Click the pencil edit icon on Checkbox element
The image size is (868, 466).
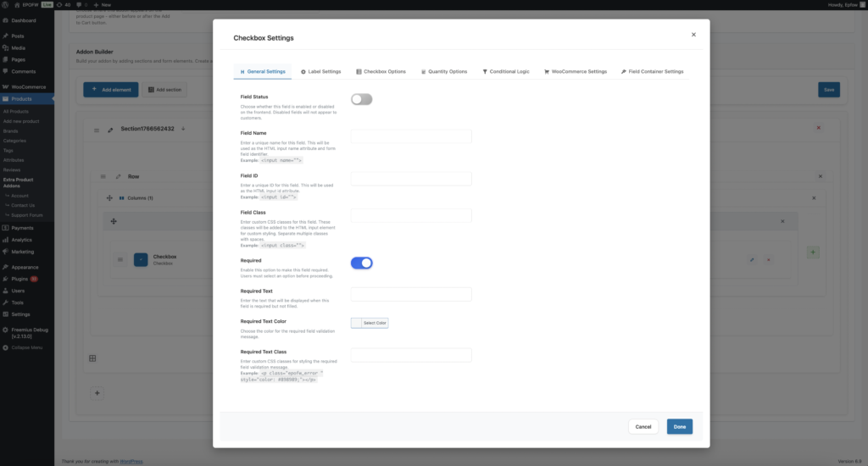point(751,259)
